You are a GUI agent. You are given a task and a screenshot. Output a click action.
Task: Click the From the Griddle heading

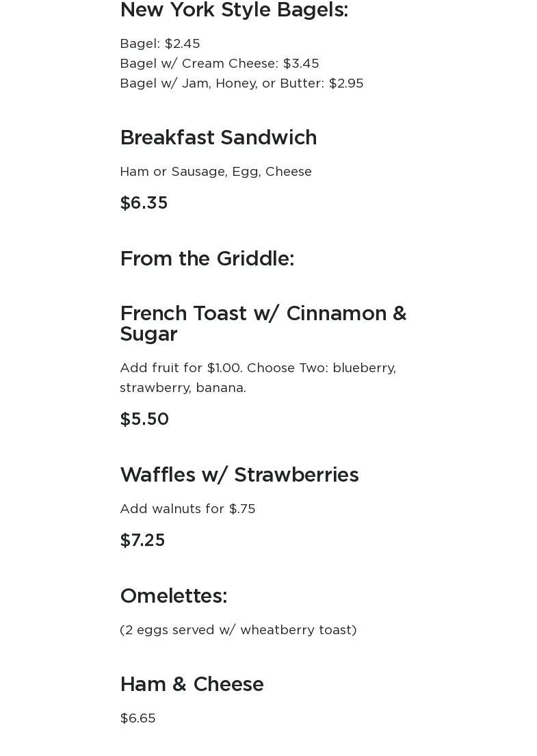tap(207, 259)
